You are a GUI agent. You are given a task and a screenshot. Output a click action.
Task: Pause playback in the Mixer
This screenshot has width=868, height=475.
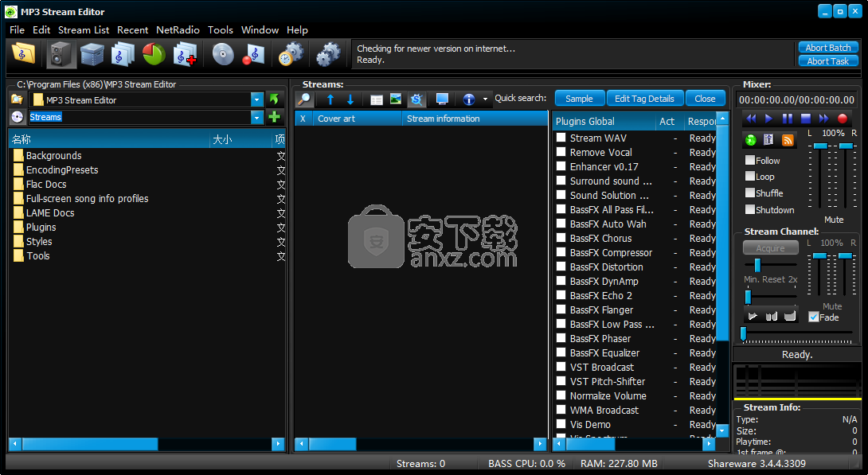click(788, 119)
